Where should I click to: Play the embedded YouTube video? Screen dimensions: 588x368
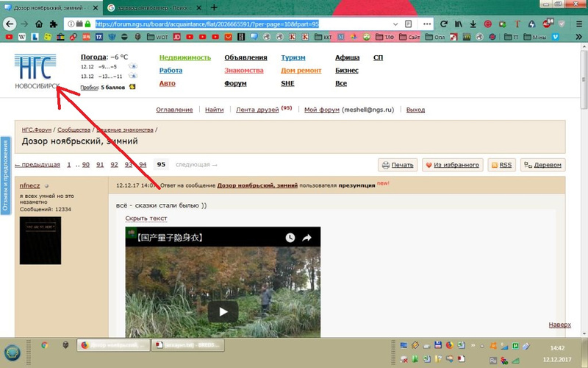click(222, 311)
